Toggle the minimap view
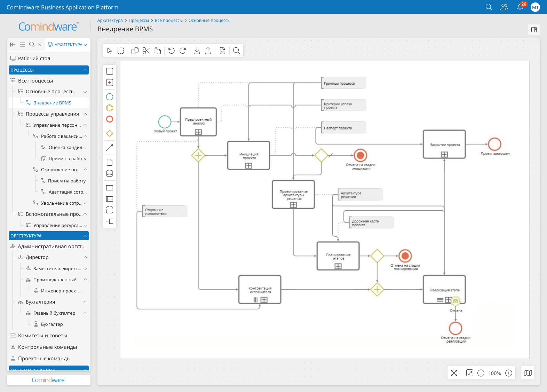Image resolution: width=547 pixels, height=392 pixels. 528,373
